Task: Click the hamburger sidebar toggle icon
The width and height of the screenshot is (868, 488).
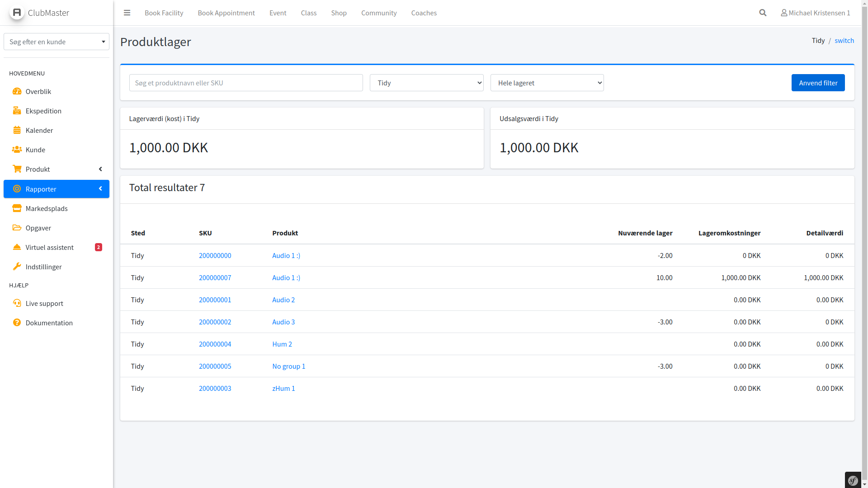Action: 127,13
